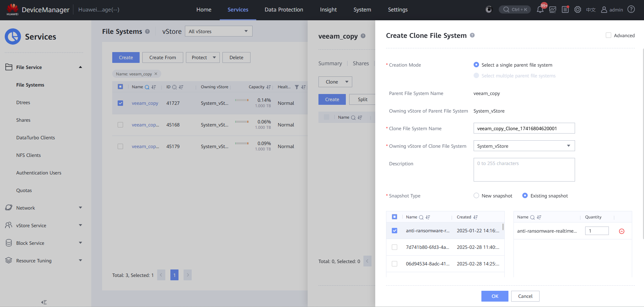644x307 pixels.
Task: Open the All vStores dropdown
Action: tap(218, 31)
